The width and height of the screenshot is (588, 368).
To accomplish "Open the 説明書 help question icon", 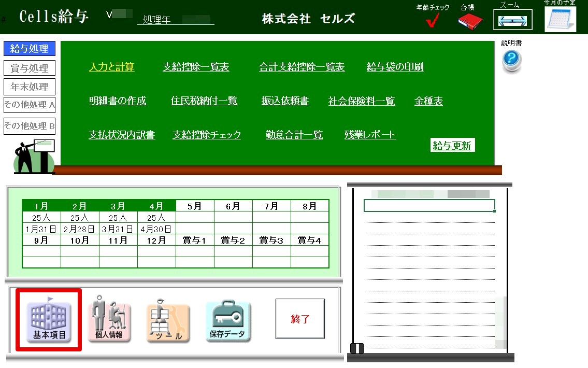I will point(511,61).
